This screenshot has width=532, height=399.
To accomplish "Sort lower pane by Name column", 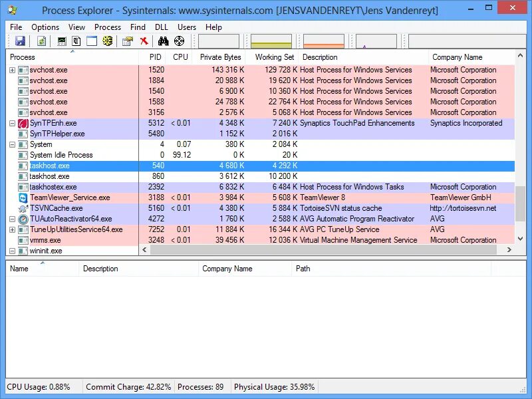I will point(43,269).
